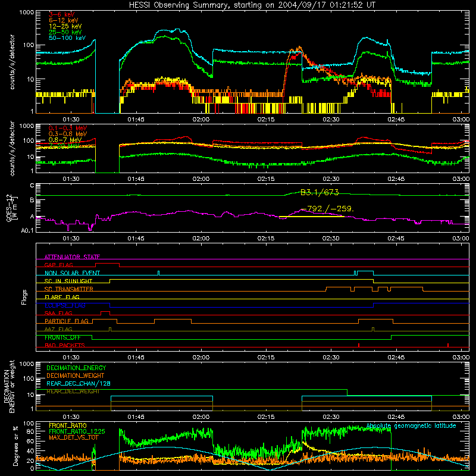Viewport: 476px width, 476px height.
Task: Select the FRONT_RATIO_1225 legend label
Action: pos(77,431)
